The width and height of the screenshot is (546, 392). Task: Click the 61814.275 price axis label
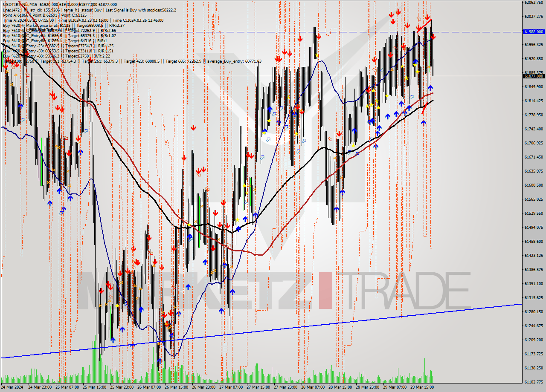coord(534,101)
